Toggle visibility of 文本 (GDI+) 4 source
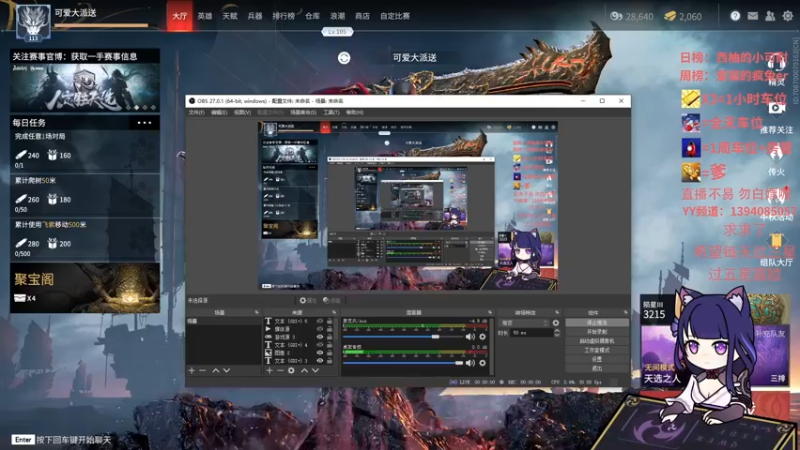 (x=320, y=345)
